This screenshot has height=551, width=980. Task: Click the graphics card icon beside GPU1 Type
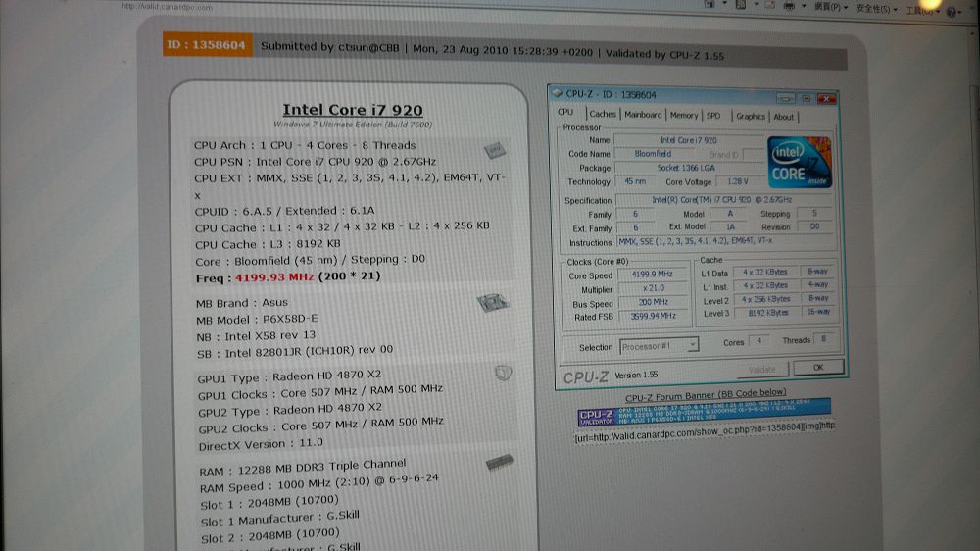tap(503, 373)
